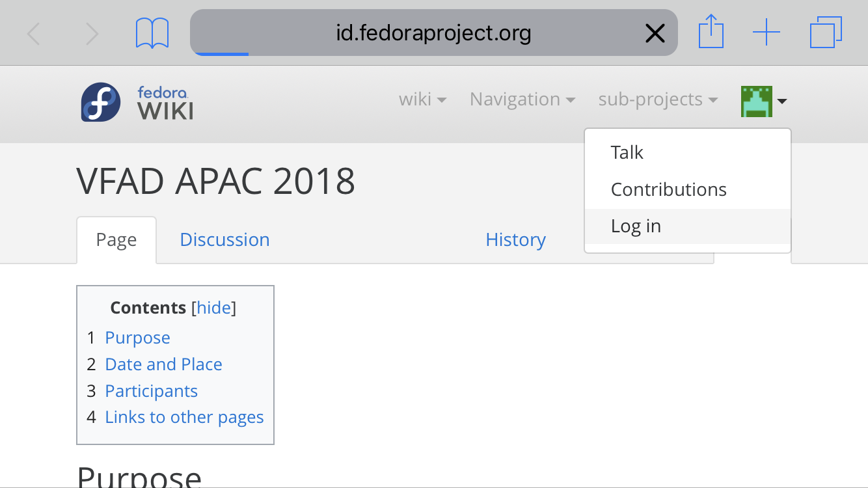Expand the wiki dropdown menu
The image size is (868, 488).
click(422, 100)
